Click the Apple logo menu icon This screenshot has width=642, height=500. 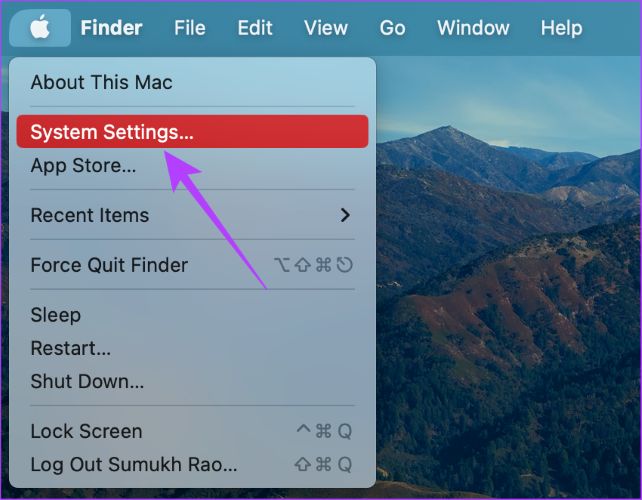pos(40,27)
